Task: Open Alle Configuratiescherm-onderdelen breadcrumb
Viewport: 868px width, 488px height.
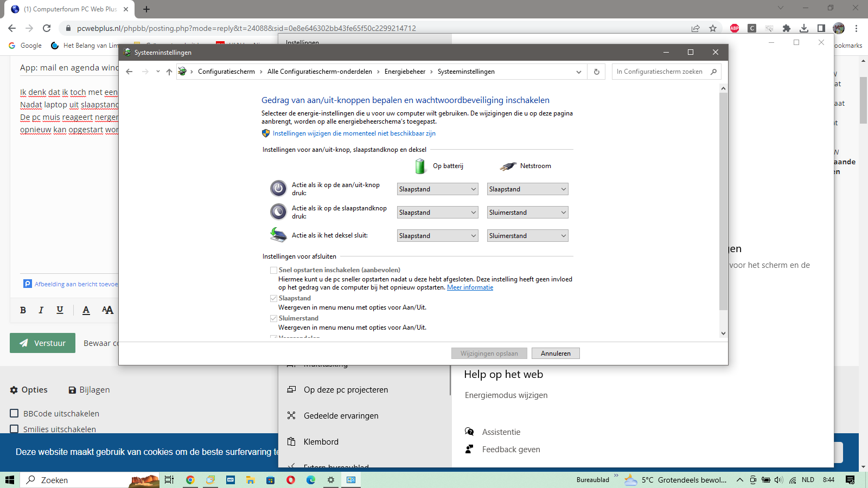Action: point(320,72)
